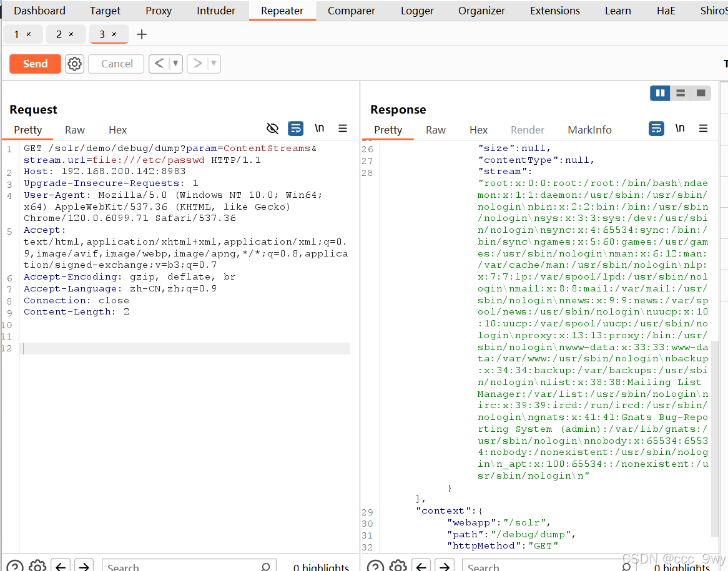The height and width of the screenshot is (571, 728).
Task: Select Request Hex view
Action: 117,130
